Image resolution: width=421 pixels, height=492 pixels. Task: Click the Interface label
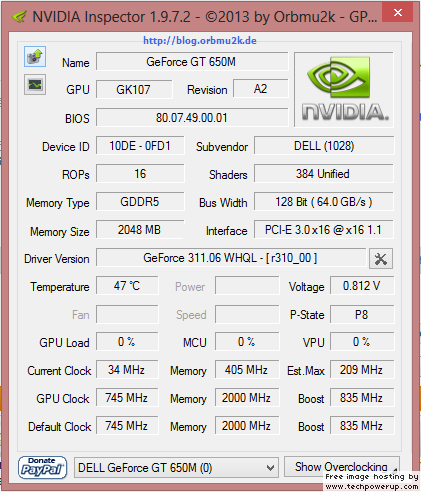click(x=227, y=231)
